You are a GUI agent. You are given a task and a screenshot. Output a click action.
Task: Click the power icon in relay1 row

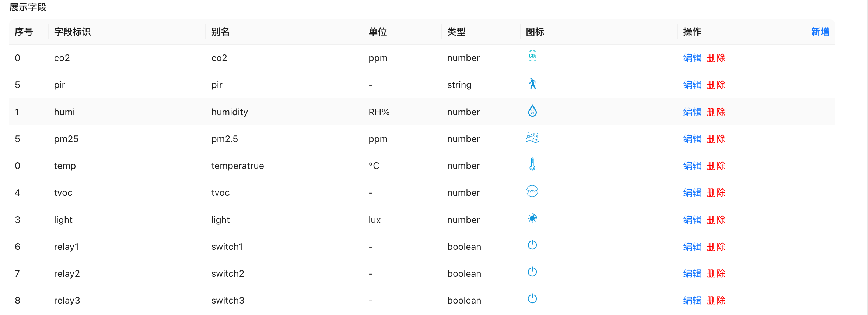pyautogui.click(x=532, y=245)
